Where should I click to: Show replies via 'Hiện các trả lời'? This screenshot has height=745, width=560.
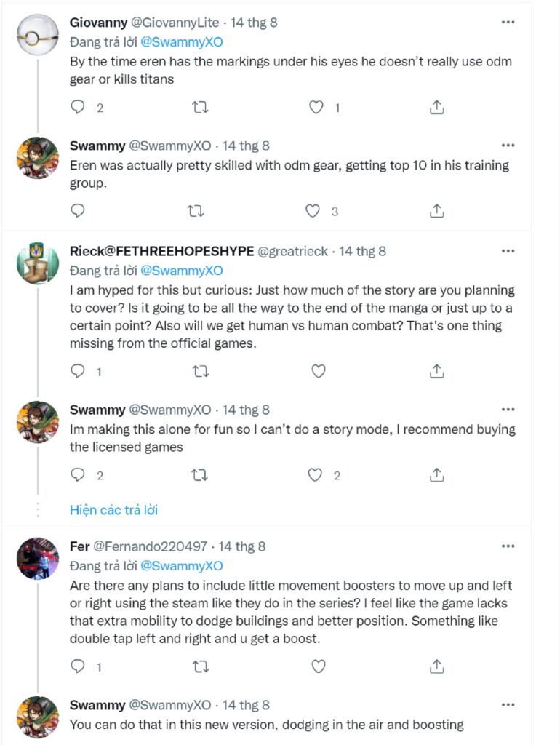pyautogui.click(x=113, y=510)
